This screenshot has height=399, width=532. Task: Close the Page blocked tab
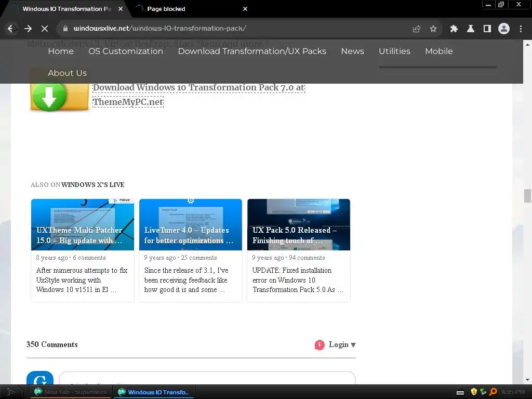[x=245, y=9]
